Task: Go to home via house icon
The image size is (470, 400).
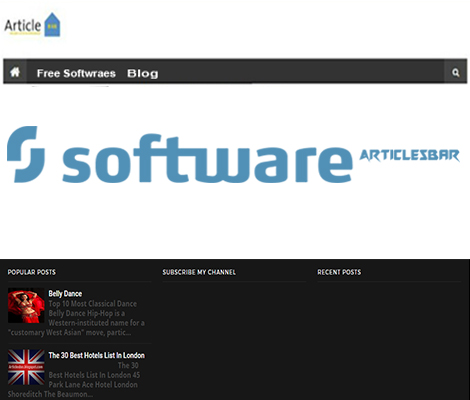Action: click(x=15, y=71)
